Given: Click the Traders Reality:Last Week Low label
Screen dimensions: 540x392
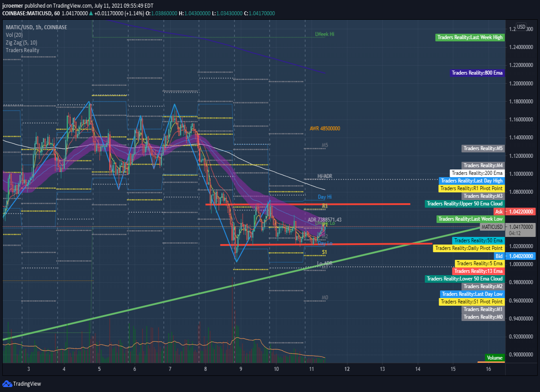Looking at the screenshot, I should click(x=471, y=219).
